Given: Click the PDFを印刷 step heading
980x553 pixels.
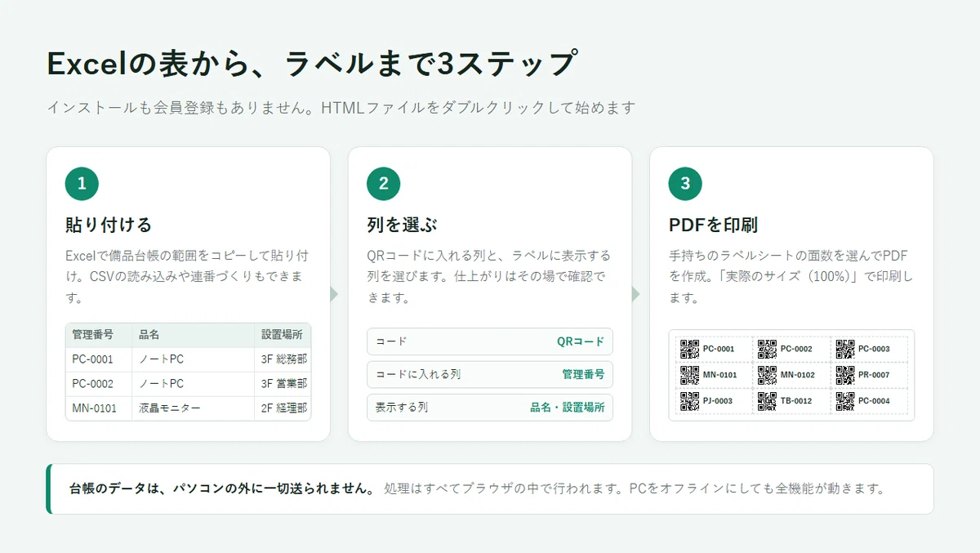Looking at the screenshot, I should pos(714,225).
